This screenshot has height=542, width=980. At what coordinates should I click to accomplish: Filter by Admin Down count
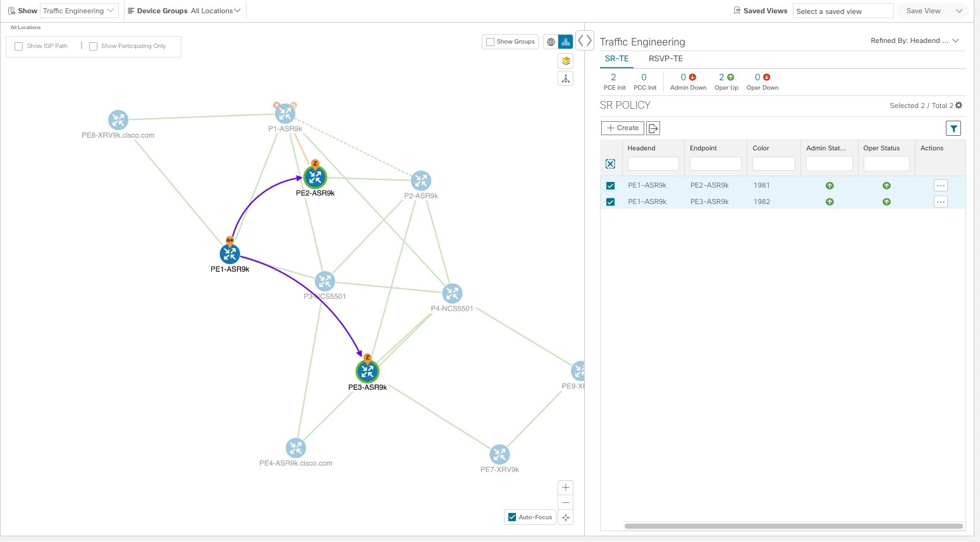(x=688, y=81)
